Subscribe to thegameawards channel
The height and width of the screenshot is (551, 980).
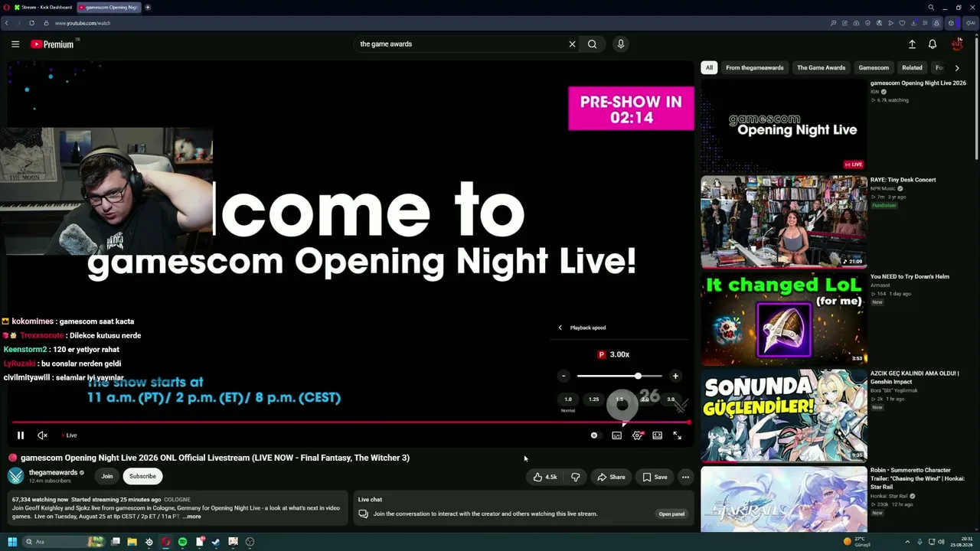click(x=142, y=476)
